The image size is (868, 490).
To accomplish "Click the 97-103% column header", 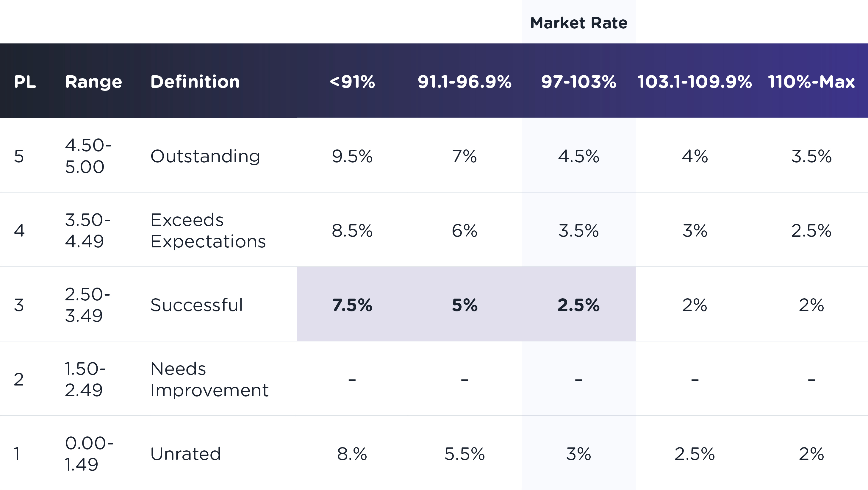I will click(x=578, y=82).
